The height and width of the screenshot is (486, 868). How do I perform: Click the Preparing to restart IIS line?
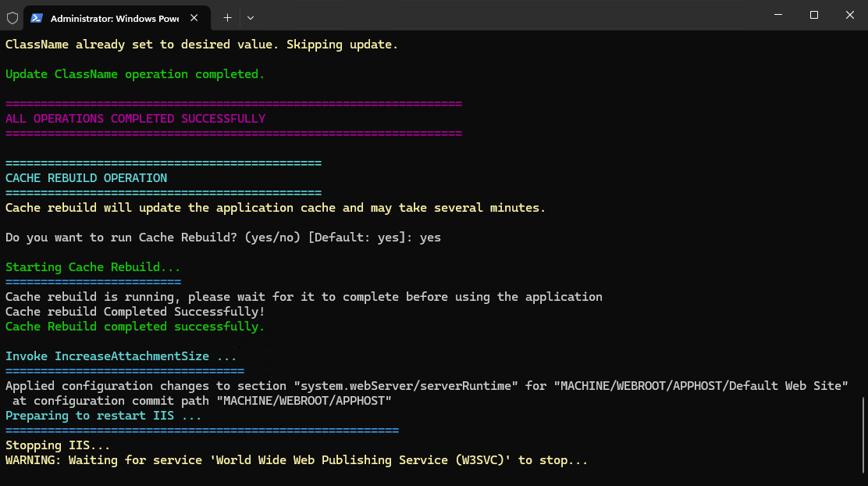pyautogui.click(x=103, y=416)
